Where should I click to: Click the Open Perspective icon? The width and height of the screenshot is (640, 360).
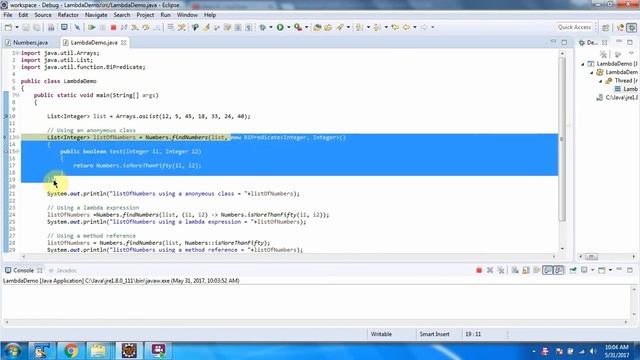[606, 27]
